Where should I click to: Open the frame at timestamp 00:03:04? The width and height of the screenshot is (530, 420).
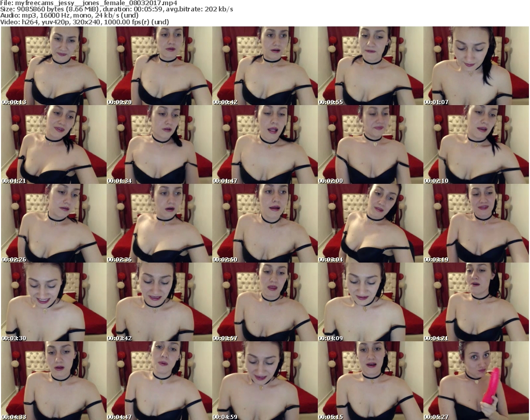click(371, 224)
